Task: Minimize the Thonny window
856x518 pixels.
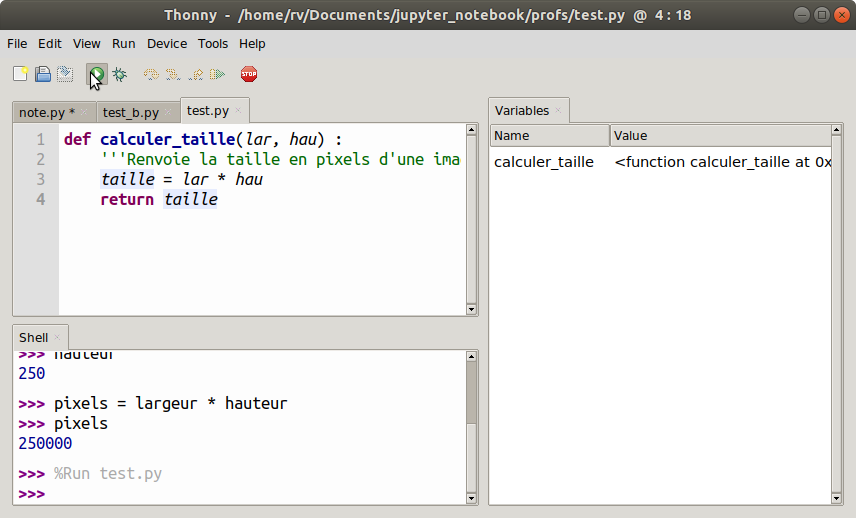Action: (x=801, y=15)
